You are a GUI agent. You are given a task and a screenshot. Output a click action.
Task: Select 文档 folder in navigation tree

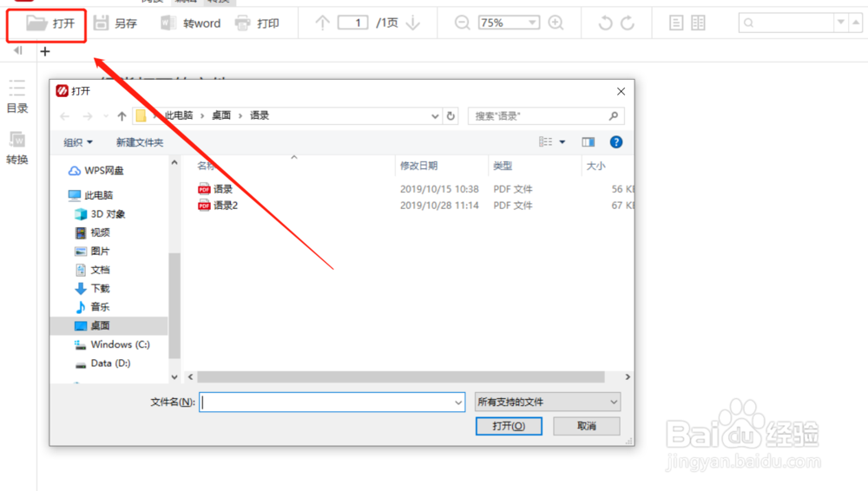pyautogui.click(x=93, y=270)
